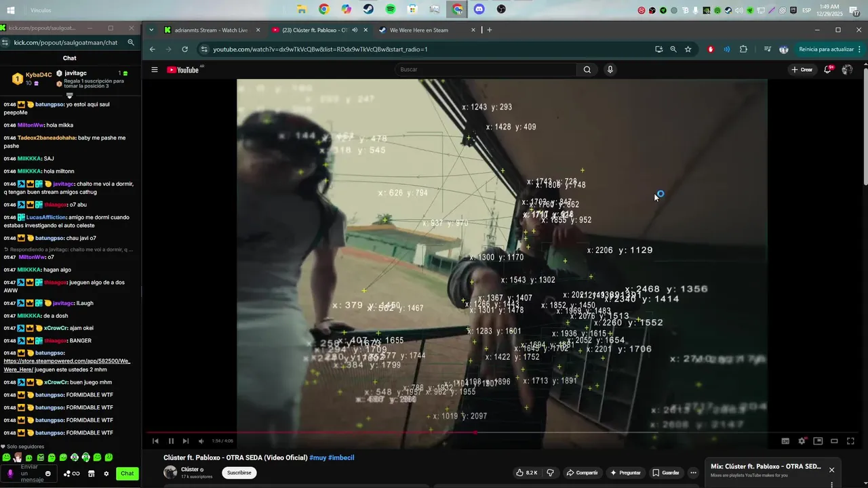Mute audio on the Clúster tab speaker icon
Screen dimensions: 868x488
(355, 30)
